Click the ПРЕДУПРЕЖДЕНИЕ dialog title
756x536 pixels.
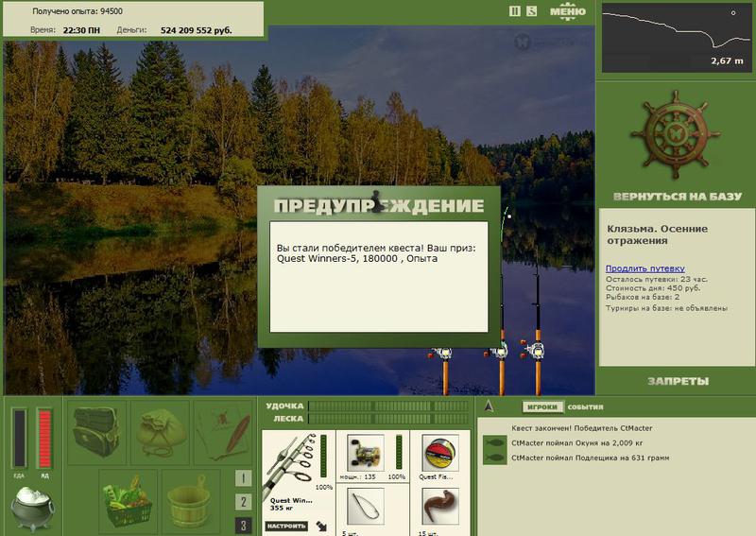click(x=379, y=206)
